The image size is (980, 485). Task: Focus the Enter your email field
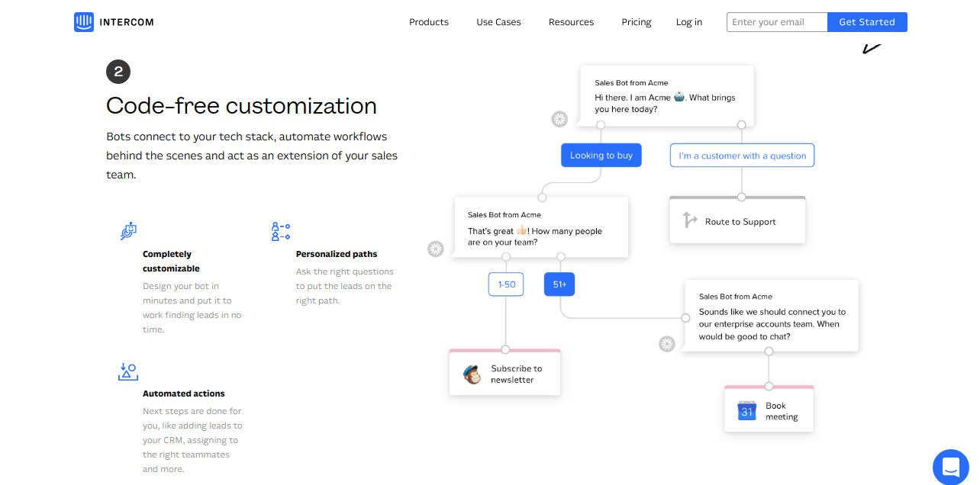[x=777, y=22]
